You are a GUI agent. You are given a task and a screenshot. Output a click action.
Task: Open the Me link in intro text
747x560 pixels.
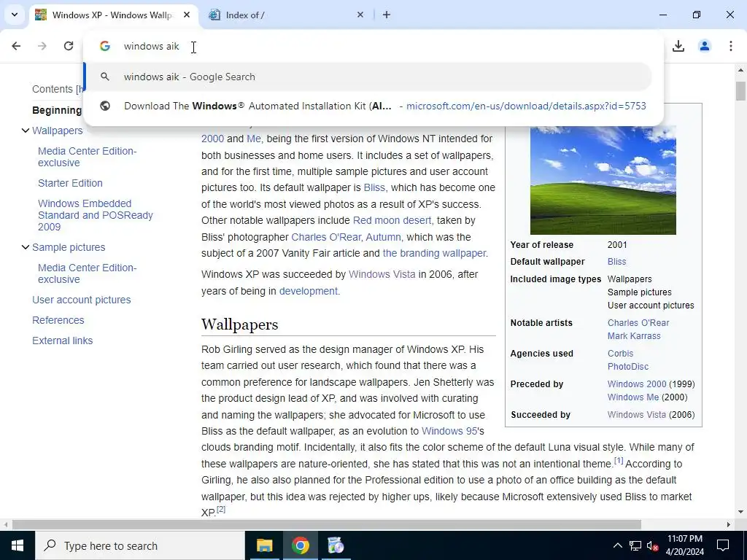click(253, 139)
